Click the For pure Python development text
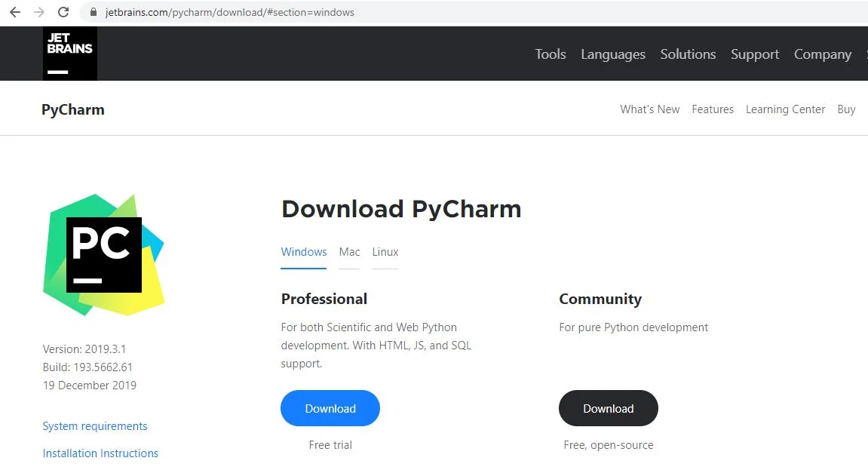Image resolution: width=868 pixels, height=470 pixels. coord(633,327)
